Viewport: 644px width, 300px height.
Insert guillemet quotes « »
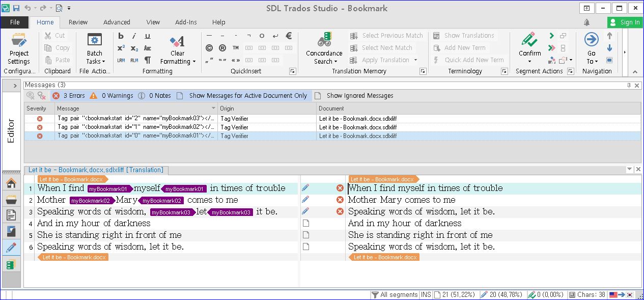(x=235, y=60)
